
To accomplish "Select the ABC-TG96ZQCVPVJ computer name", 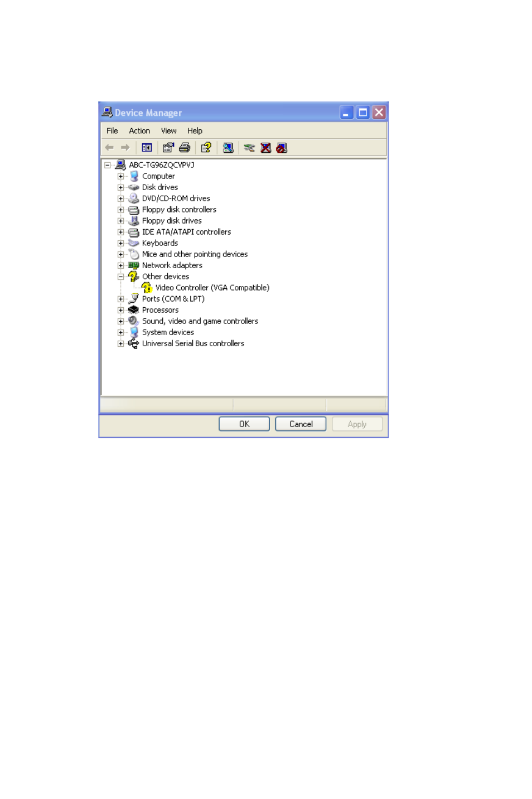I will coord(162,165).
